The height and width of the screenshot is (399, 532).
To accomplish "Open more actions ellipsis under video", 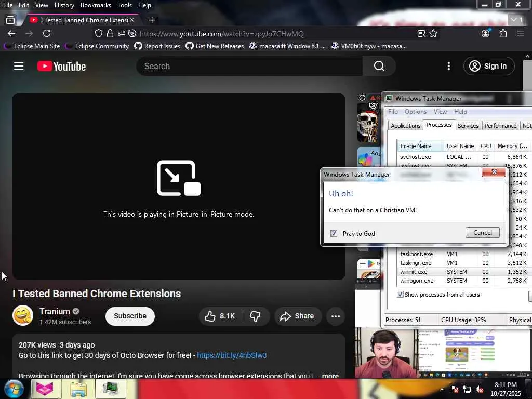I will pos(336,316).
